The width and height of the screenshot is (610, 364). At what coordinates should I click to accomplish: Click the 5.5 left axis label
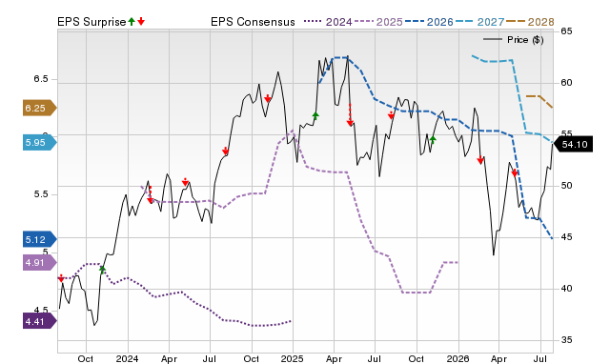point(41,194)
